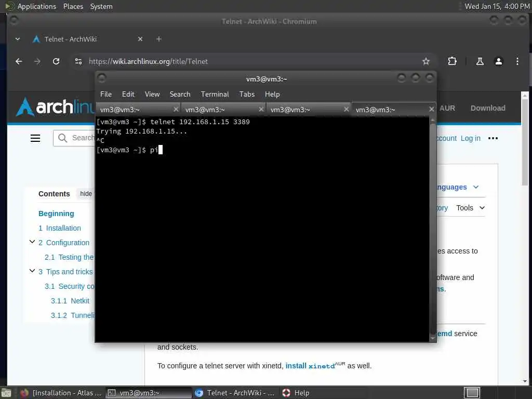Collapse the 2 Configuration contents entry
The height and width of the screenshot is (399, 532).
point(32,242)
